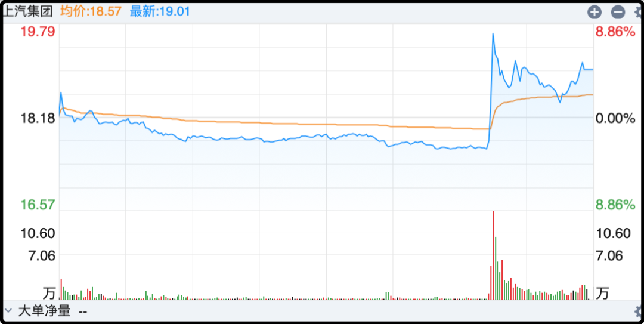Click the plus zoom-in icon
Viewport: 644px width, 324px height.
point(595,11)
